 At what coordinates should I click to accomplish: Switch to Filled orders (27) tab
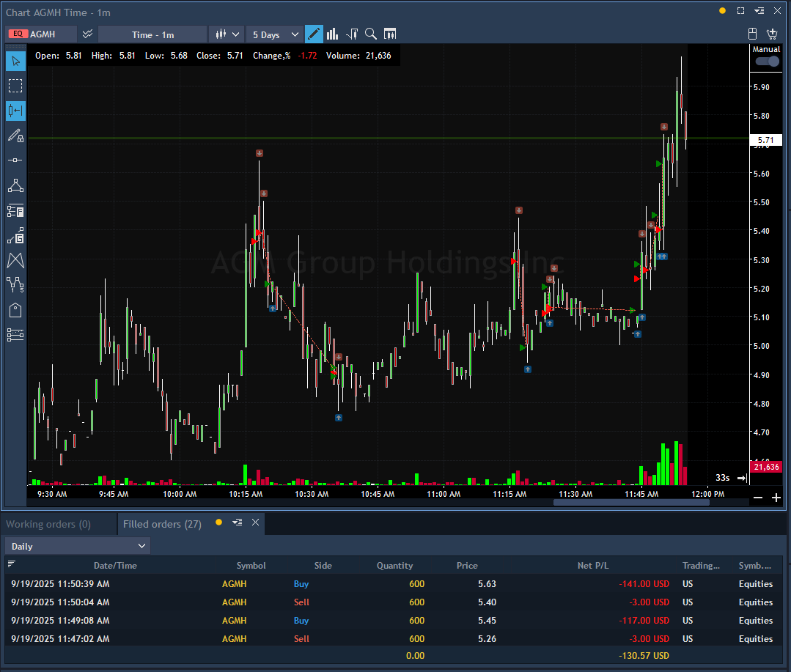tap(162, 524)
